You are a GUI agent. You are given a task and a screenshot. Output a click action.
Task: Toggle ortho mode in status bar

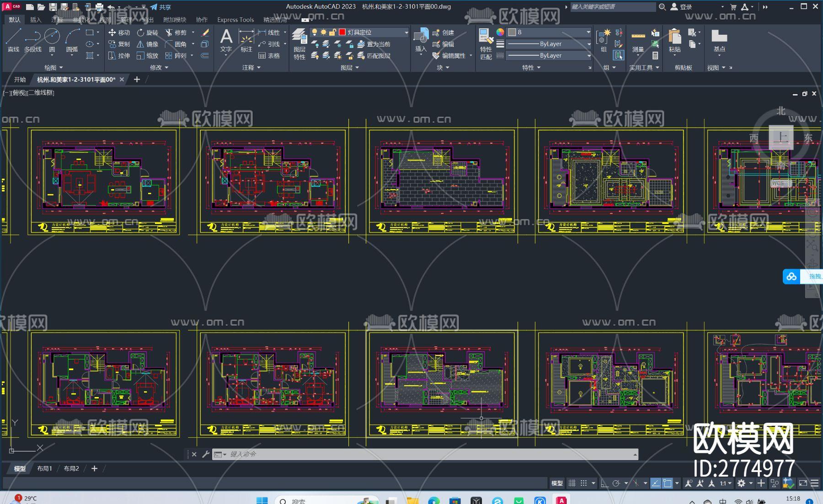tap(604, 483)
